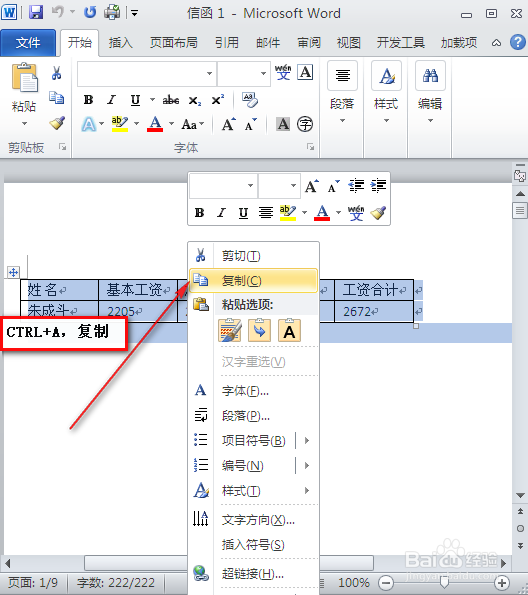Click the Help question mark icon

518,42
